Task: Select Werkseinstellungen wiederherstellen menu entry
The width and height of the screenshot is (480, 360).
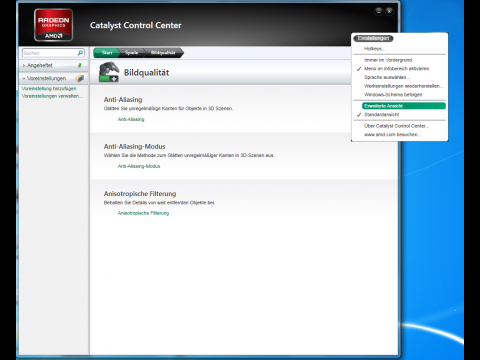Action: tap(403, 86)
